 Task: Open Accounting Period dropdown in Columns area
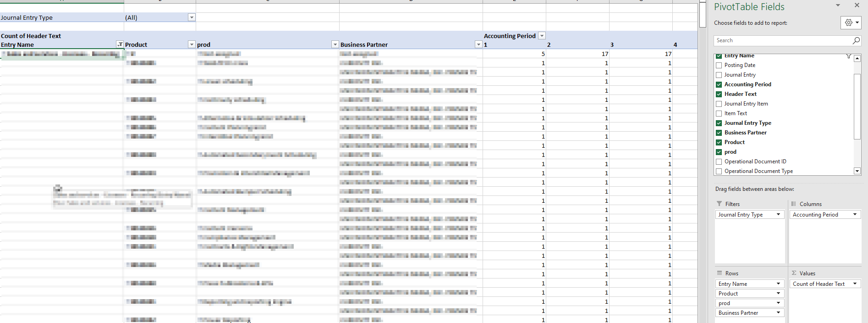[x=855, y=214]
